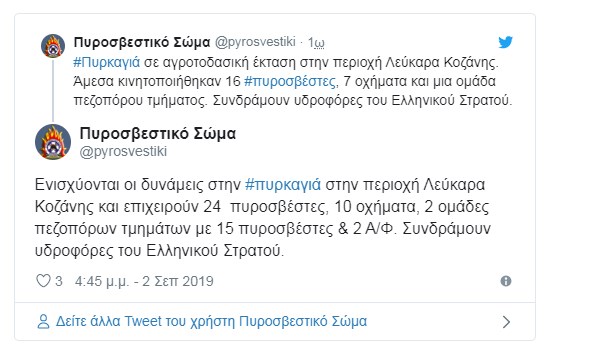Open the tweet info circle icon
Screen dimensions: 605x360
[x=505, y=281]
